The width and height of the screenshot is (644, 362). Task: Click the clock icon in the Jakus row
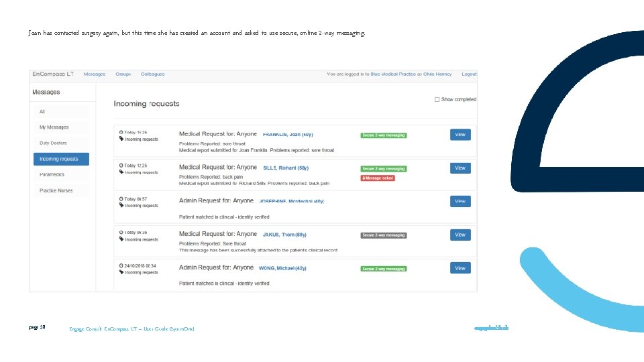pos(121,233)
